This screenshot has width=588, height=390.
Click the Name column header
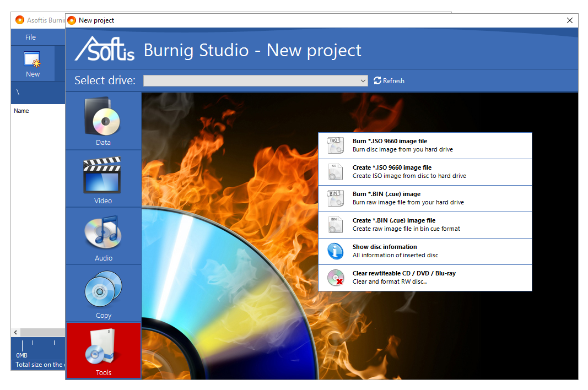tap(21, 110)
